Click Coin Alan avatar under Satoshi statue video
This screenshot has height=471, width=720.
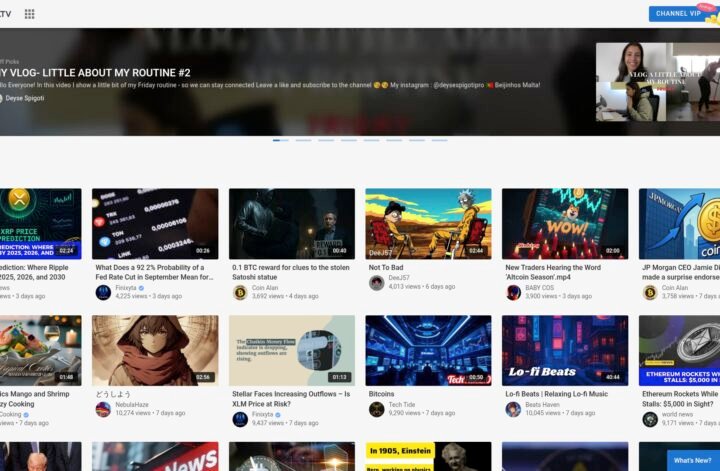pyautogui.click(x=240, y=292)
